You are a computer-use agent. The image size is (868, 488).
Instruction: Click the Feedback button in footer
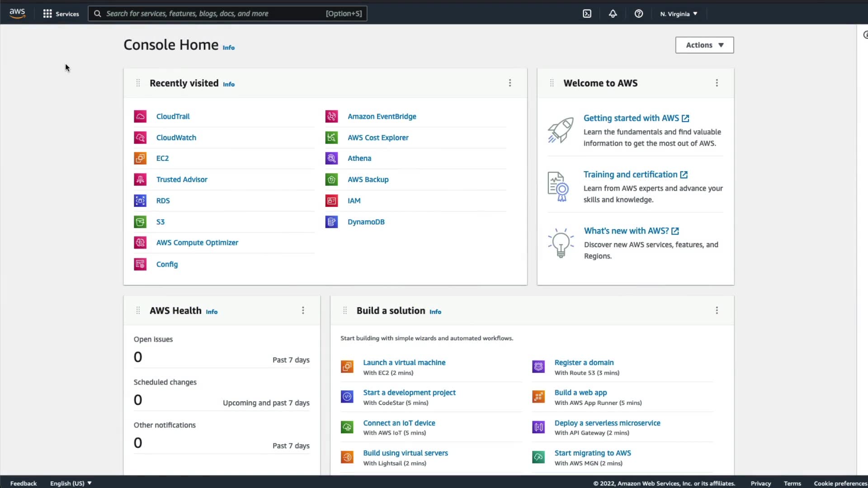[x=24, y=483]
